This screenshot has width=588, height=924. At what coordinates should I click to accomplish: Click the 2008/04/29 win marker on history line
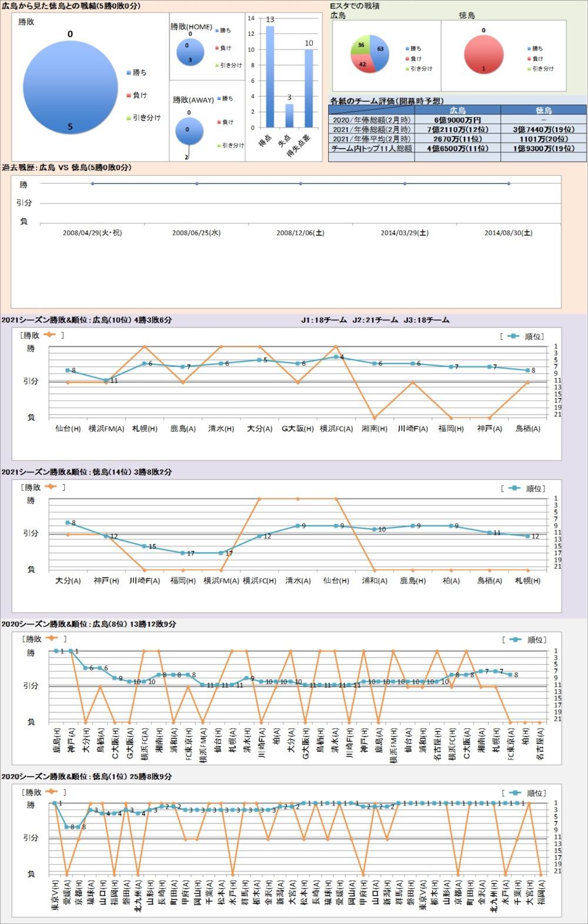pos(92,184)
